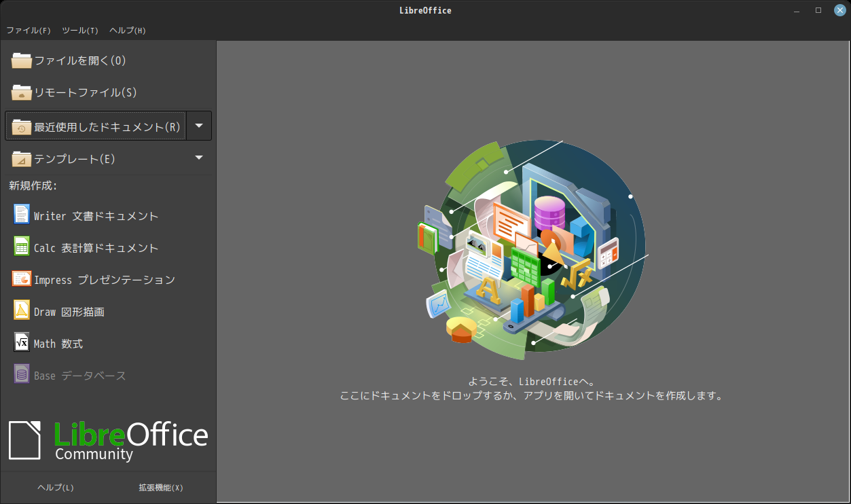Click the Recent Documents clock folder icon
This screenshot has width=851, height=504.
[x=22, y=126]
